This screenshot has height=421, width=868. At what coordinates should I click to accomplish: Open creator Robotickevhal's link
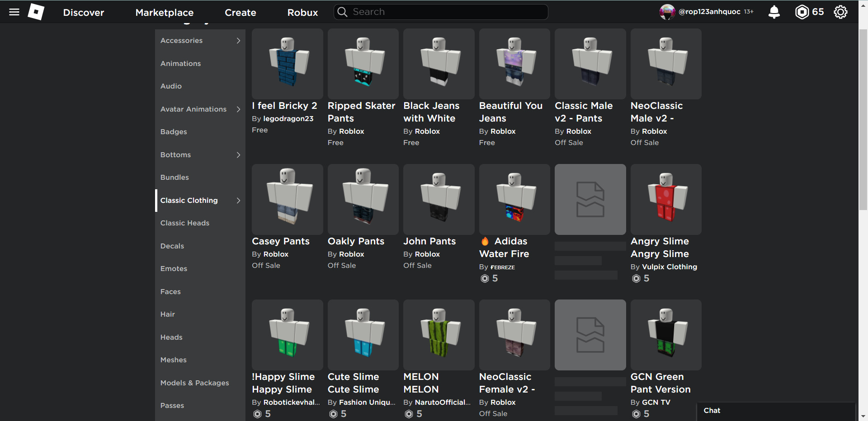coord(292,402)
